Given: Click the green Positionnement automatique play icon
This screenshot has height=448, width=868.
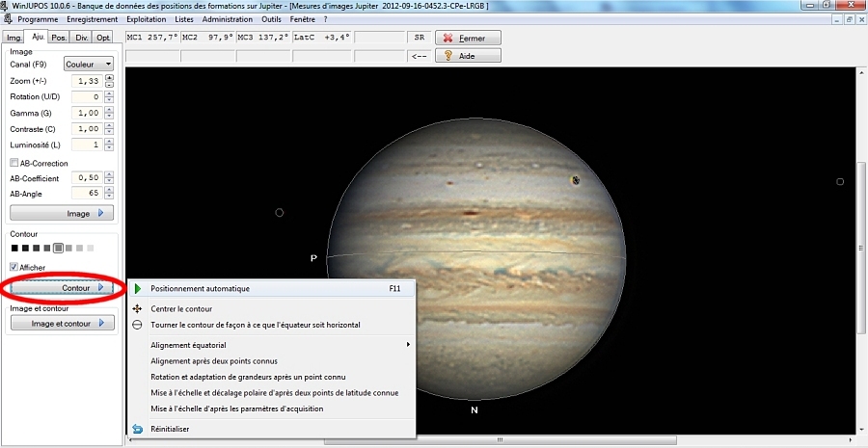Looking at the screenshot, I should (138, 288).
